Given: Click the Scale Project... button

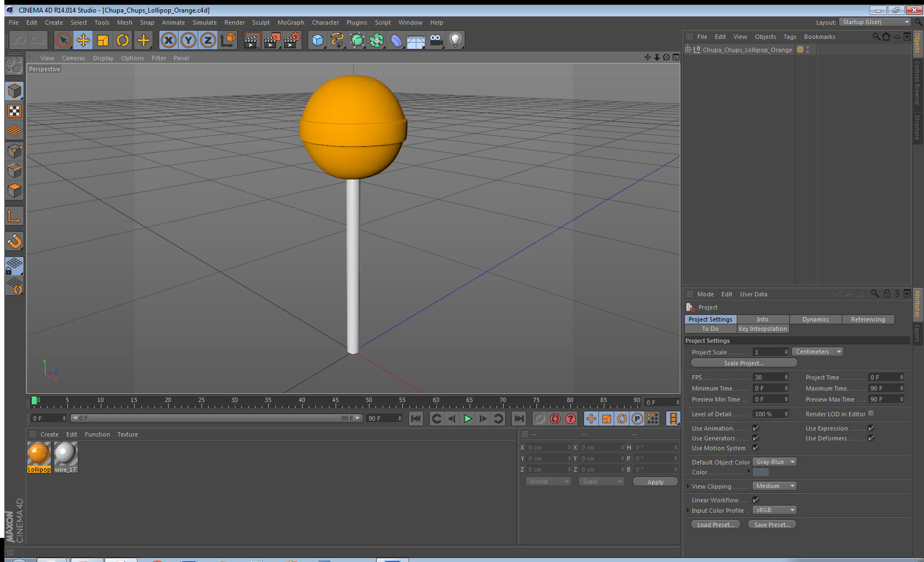Looking at the screenshot, I should [744, 363].
